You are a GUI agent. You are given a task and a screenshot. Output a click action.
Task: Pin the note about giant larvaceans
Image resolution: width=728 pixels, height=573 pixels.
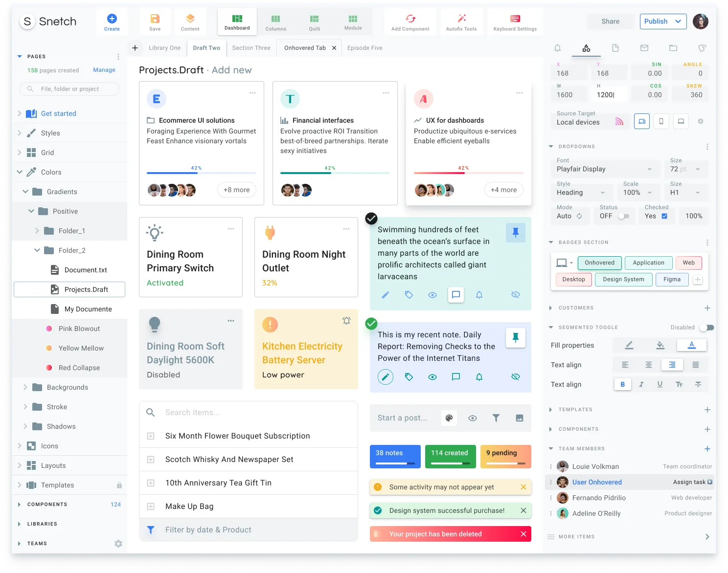click(x=515, y=233)
